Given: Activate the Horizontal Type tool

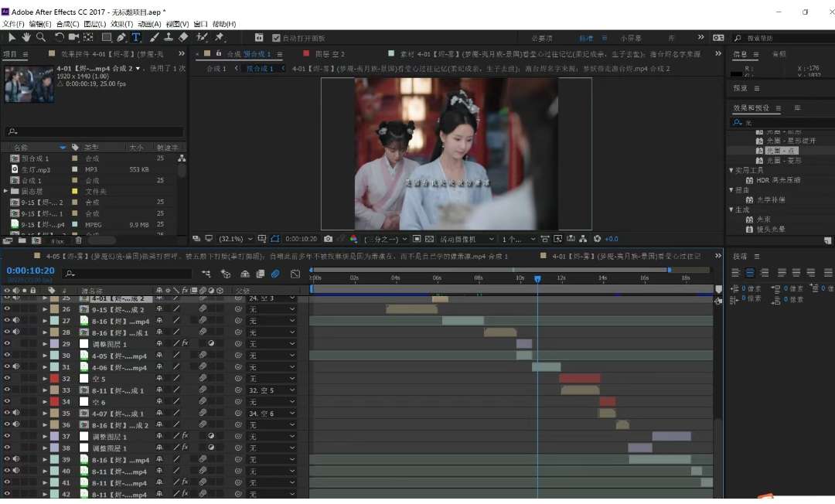Looking at the screenshot, I should tap(136, 37).
